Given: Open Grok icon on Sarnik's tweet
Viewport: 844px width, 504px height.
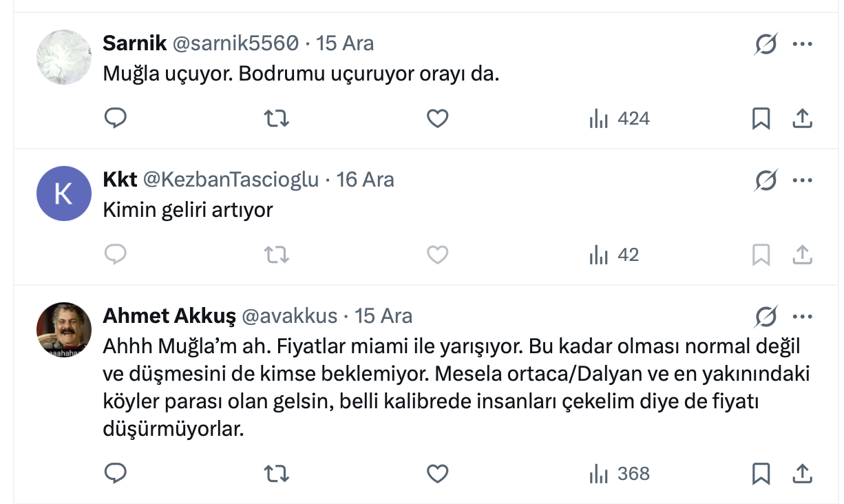Looking at the screenshot, I should (x=766, y=45).
